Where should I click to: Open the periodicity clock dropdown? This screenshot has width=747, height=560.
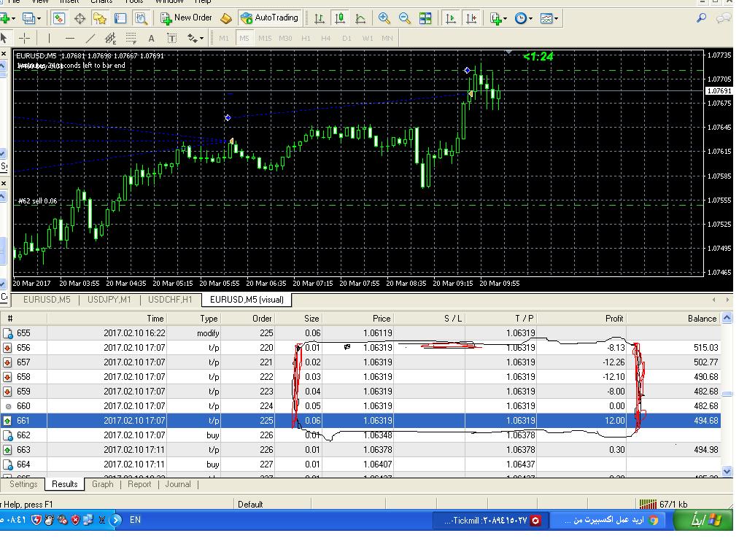pos(524,18)
